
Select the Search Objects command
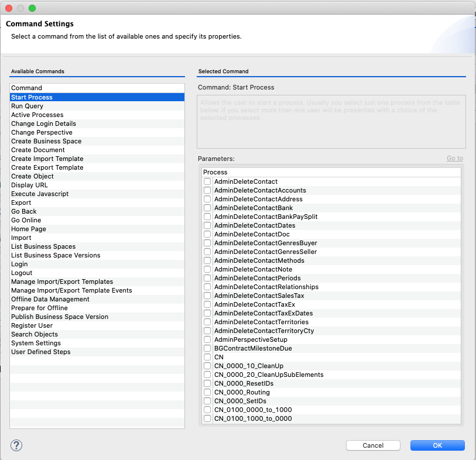(97, 334)
